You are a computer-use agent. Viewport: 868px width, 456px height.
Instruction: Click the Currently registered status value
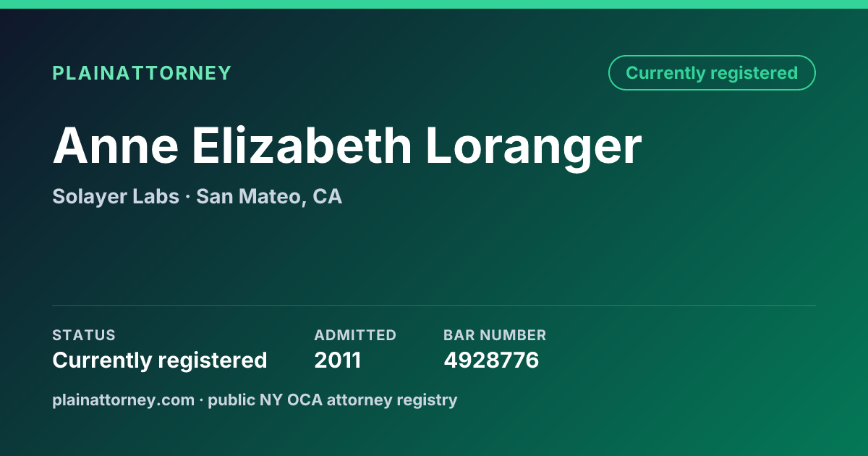[x=160, y=360]
